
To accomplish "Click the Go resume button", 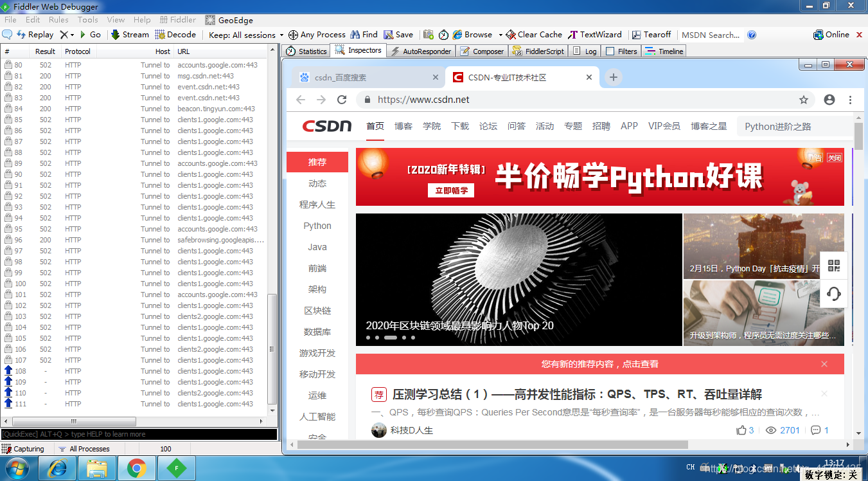I will [90, 35].
